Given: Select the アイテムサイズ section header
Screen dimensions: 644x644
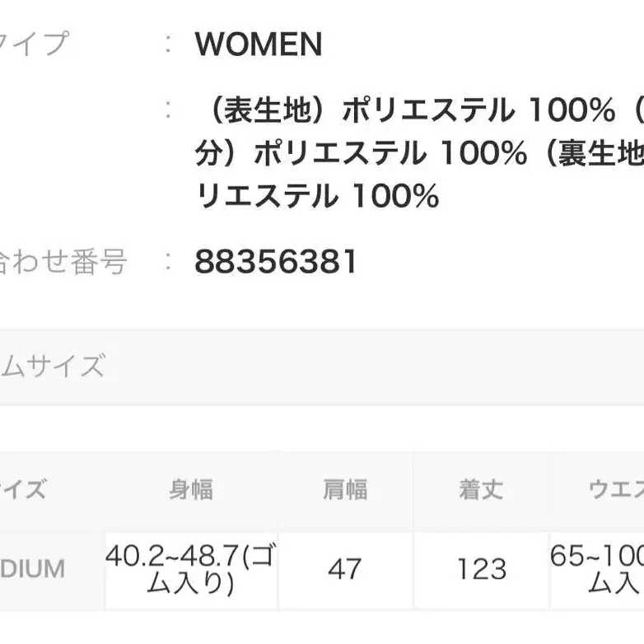Looking at the screenshot, I should coord(53,366).
